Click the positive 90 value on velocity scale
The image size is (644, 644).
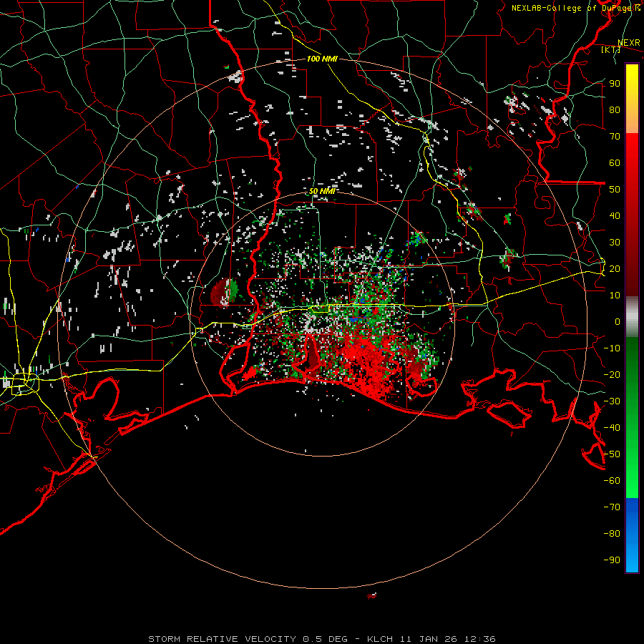[x=615, y=84]
